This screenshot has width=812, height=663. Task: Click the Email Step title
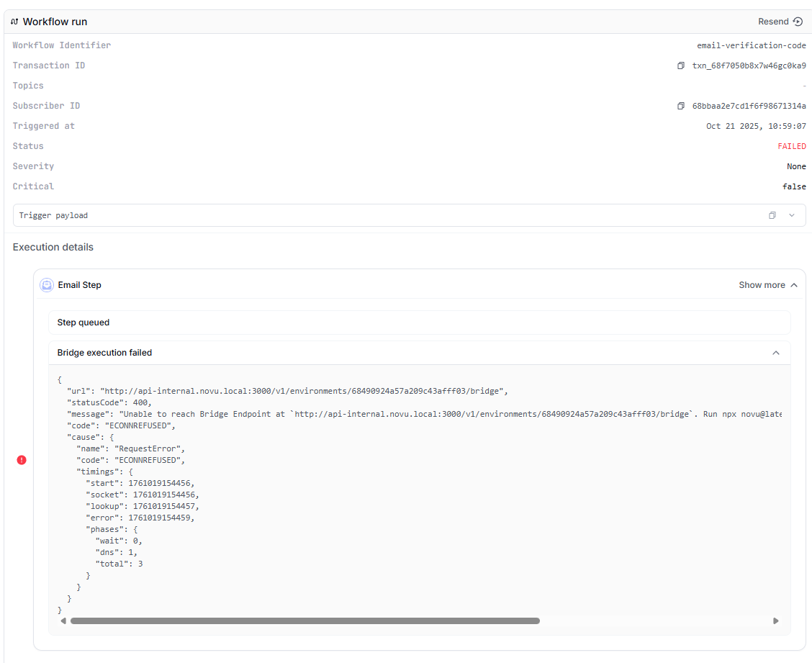[80, 285]
